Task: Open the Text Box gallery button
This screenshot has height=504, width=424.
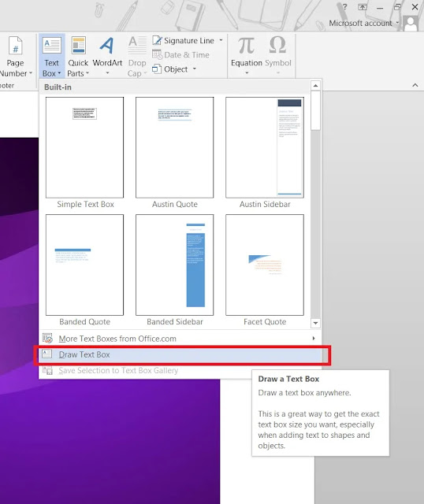Action: [x=52, y=56]
